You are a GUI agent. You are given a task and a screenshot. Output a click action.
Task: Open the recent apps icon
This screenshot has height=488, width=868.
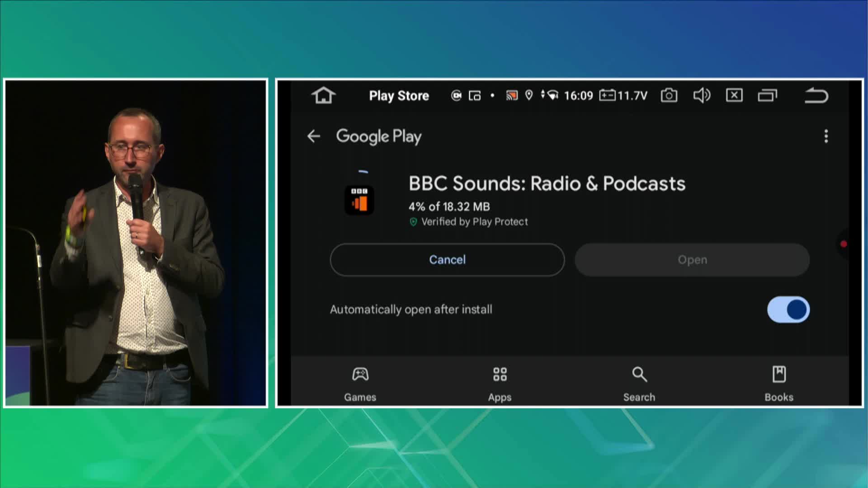[767, 95]
